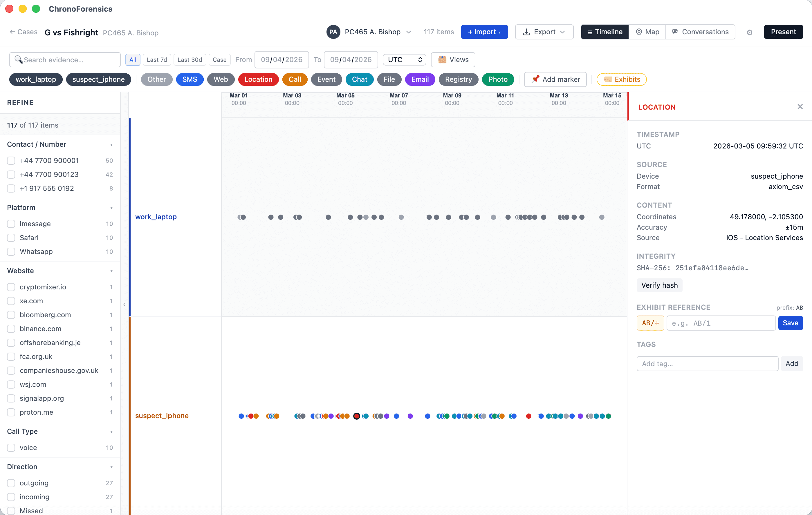Open the Views button
Image resolution: width=812 pixels, height=515 pixels.
coord(453,60)
